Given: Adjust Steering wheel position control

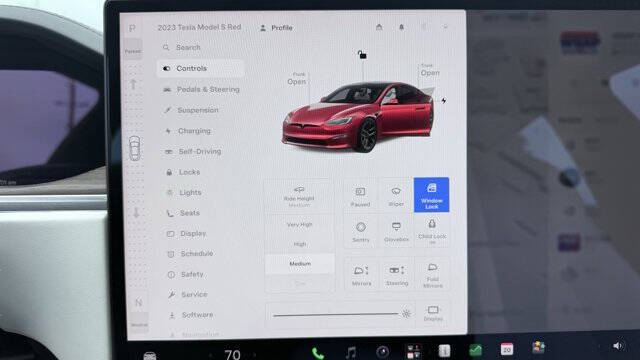Looking at the screenshot, I should [x=397, y=275].
